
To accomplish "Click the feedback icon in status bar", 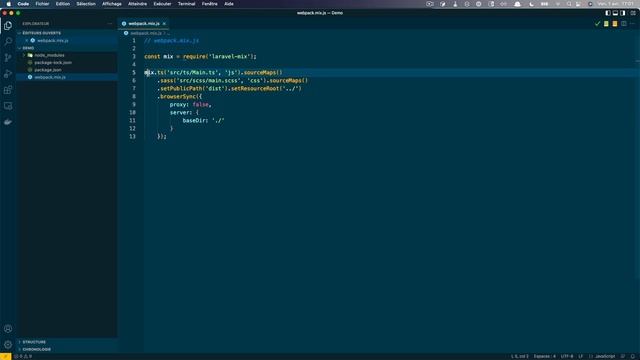I will point(623,356).
